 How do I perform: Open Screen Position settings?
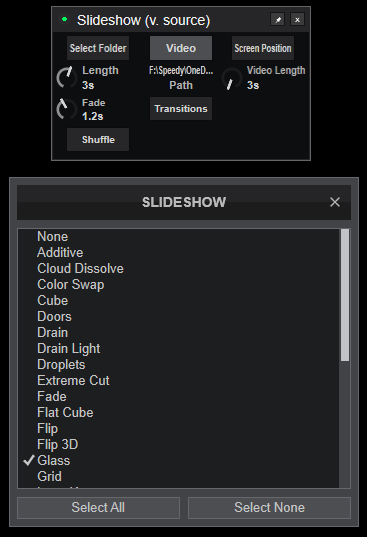coord(263,48)
